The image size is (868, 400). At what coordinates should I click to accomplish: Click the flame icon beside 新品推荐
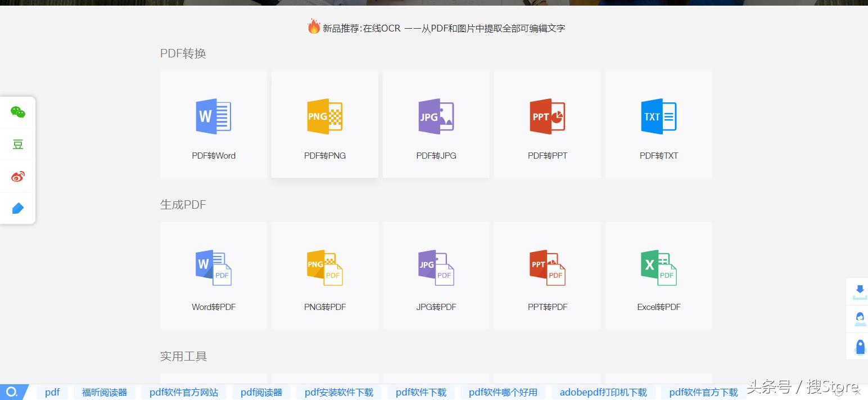click(314, 26)
